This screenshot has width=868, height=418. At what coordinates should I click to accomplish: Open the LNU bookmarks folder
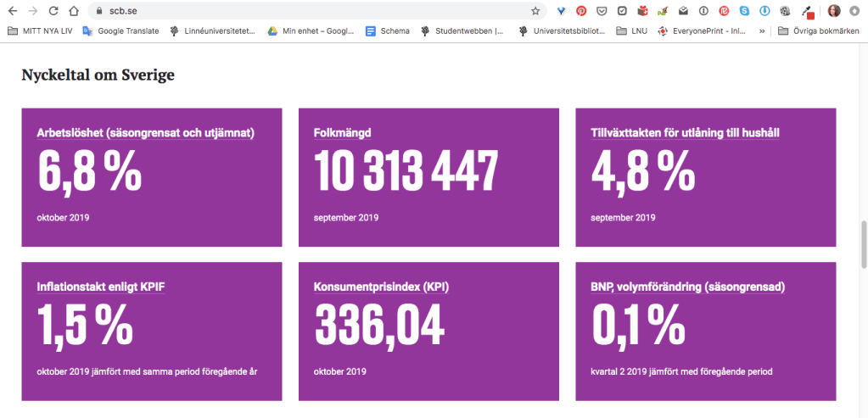click(x=632, y=31)
